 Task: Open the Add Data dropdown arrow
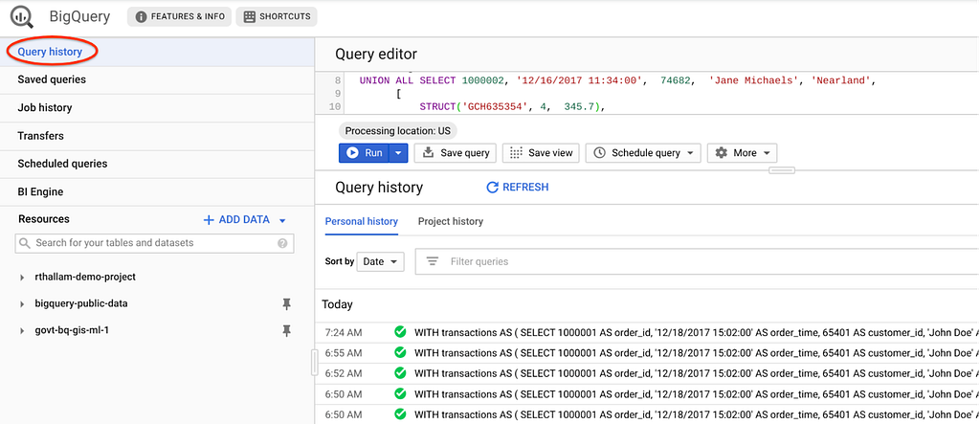pyautogui.click(x=282, y=220)
